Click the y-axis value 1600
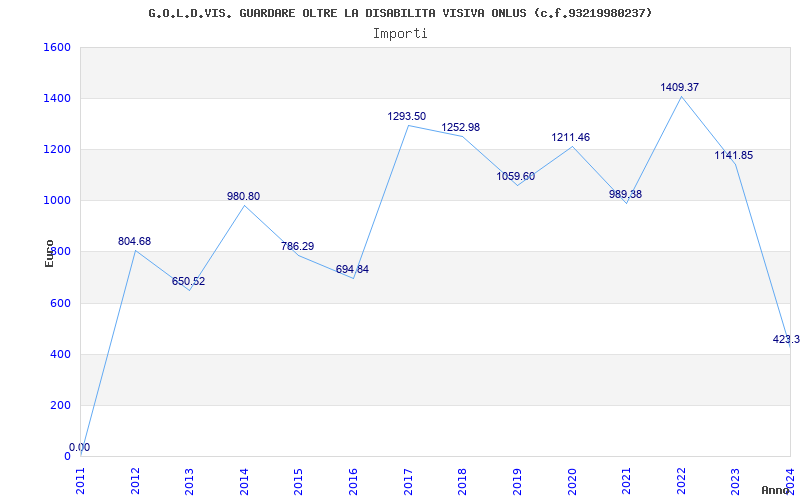800x500 pixels. [x=57, y=47]
